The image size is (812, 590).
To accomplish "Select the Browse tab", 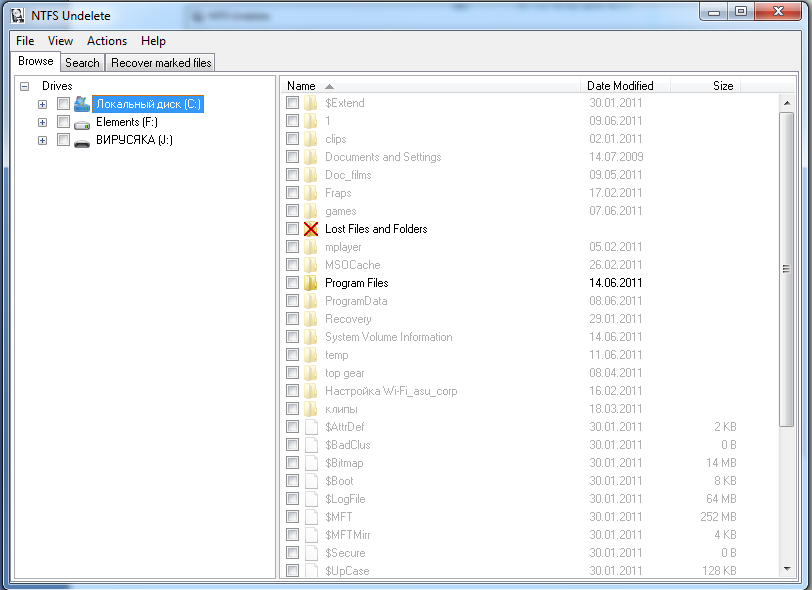I will 36,61.
